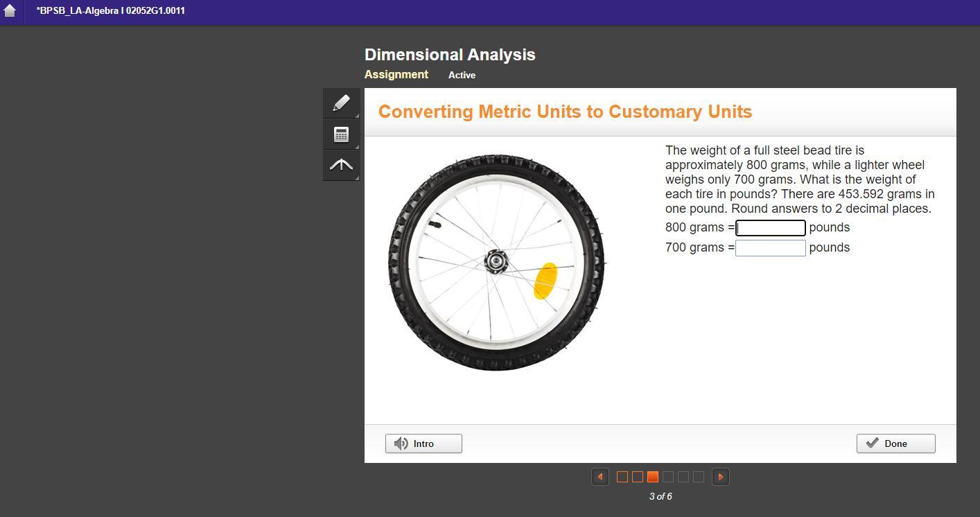Play the Intro audio
Screen dimensions: 980x517
[x=423, y=444]
